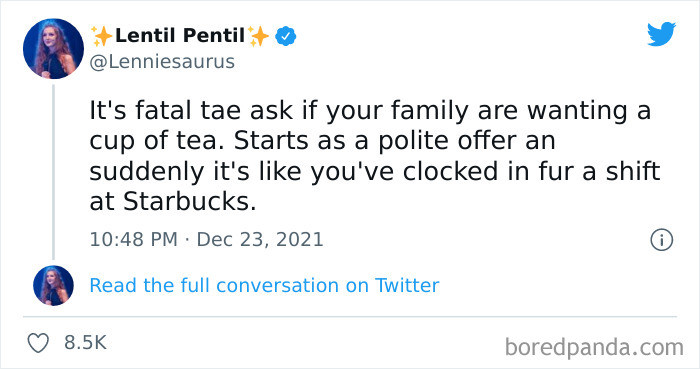Click the Dec 23, 2021 date
Screen dimensions: 700x369
click(260, 240)
